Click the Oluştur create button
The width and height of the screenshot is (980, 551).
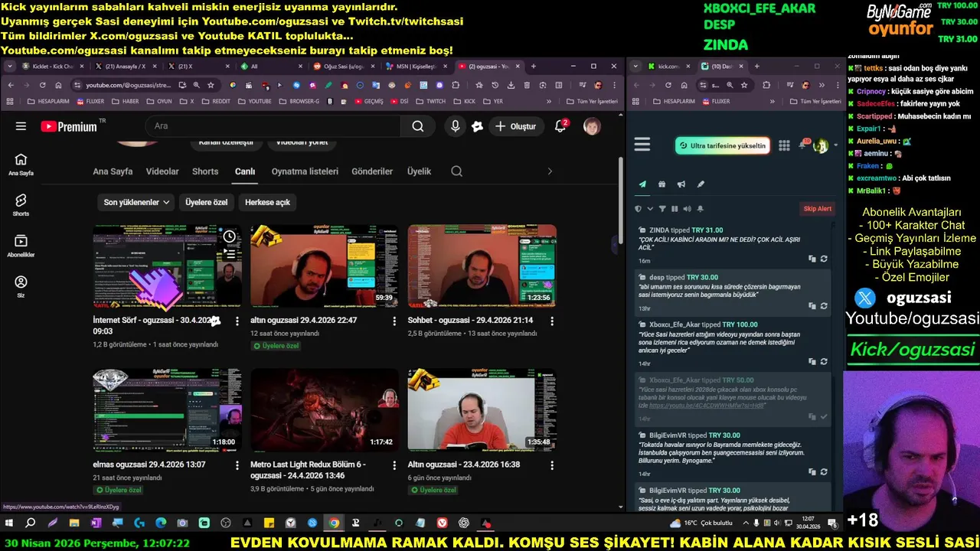pyautogui.click(x=516, y=126)
